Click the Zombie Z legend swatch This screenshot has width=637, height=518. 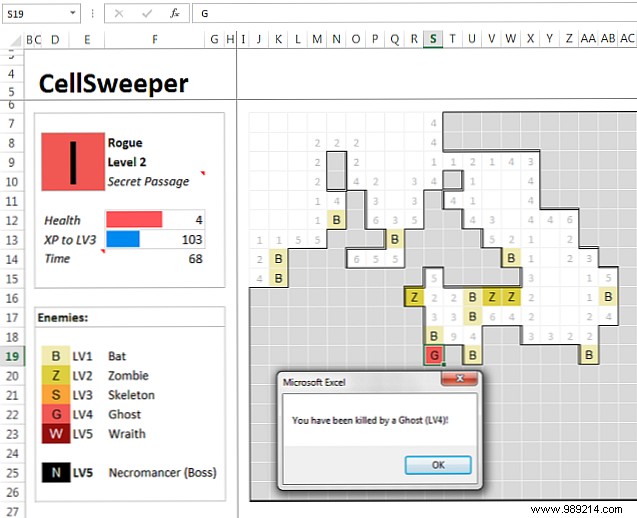(x=56, y=375)
